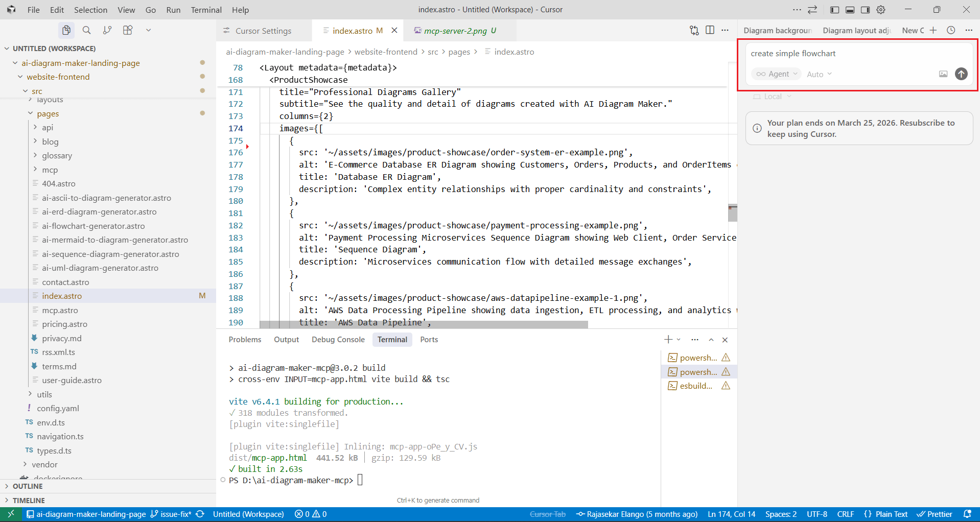Open the Extensions icon in activity bar
This screenshot has width=980, height=522.
pos(127,30)
